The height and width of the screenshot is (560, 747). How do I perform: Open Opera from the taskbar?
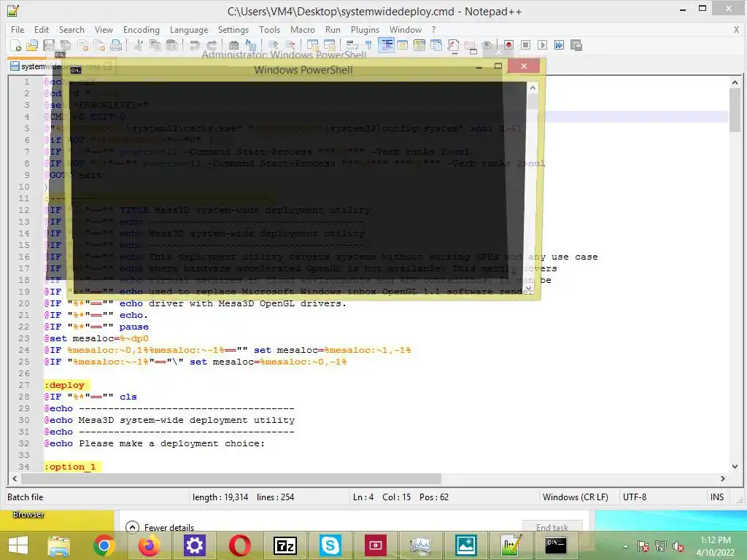click(x=239, y=545)
